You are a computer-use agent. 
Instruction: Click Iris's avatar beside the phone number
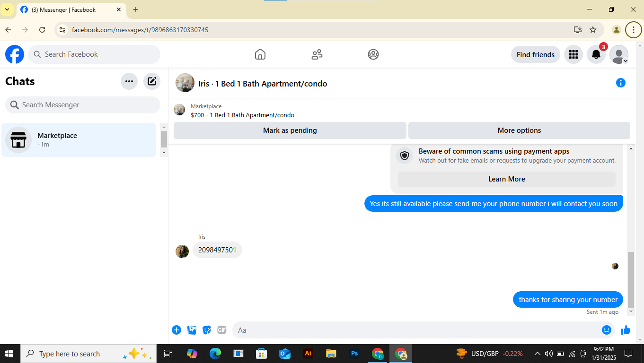(x=182, y=251)
